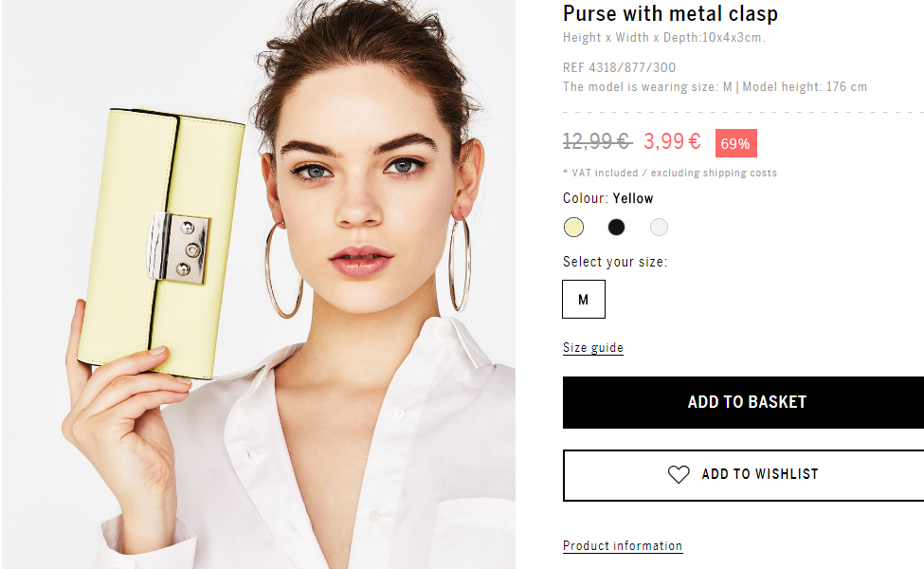Click the VAT included note
This screenshot has height=569, width=924.
click(x=669, y=173)
